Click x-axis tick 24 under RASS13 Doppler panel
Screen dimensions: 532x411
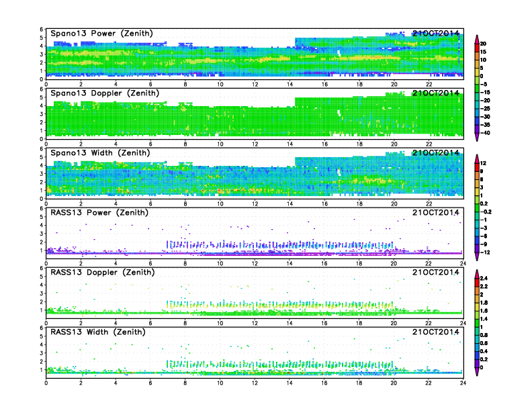463,323
